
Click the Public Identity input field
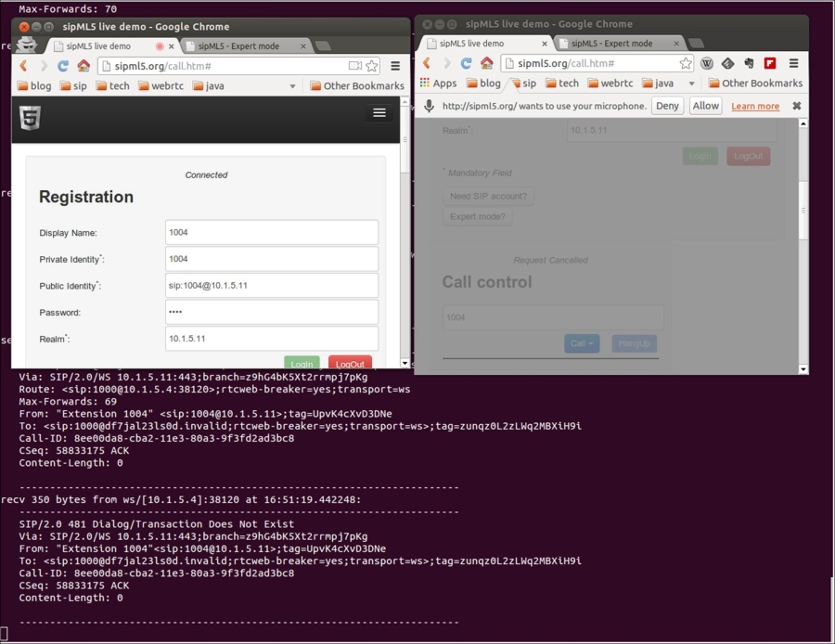(272, 286)
